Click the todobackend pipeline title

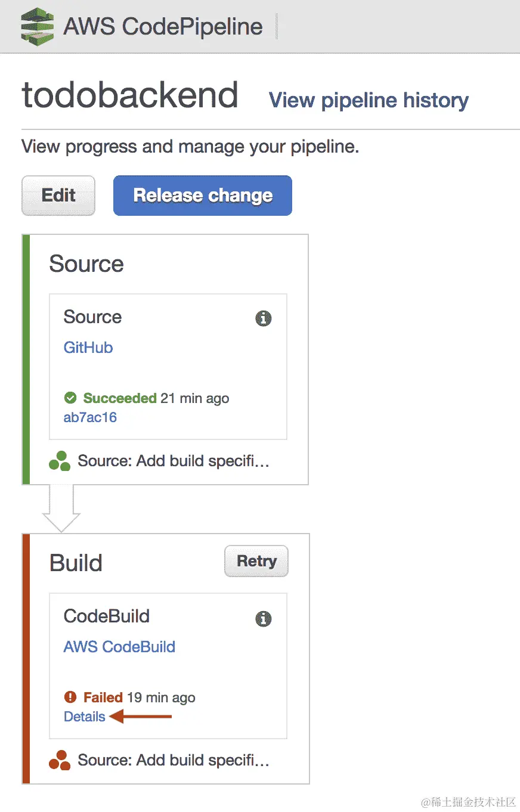click(130, 95)
